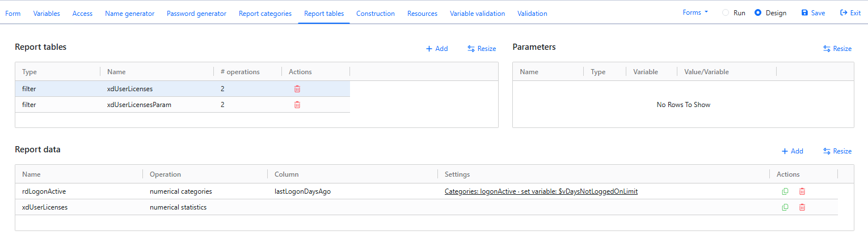
Task: Click the Name column header in Parameters
Action: pyautogui.click(x=548, y=72)
